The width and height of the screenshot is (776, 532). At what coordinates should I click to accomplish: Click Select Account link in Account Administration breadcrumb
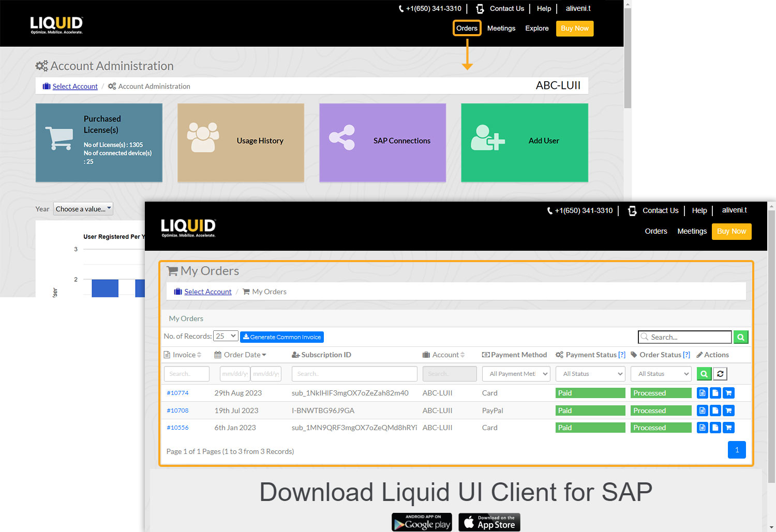pos(75,86)
